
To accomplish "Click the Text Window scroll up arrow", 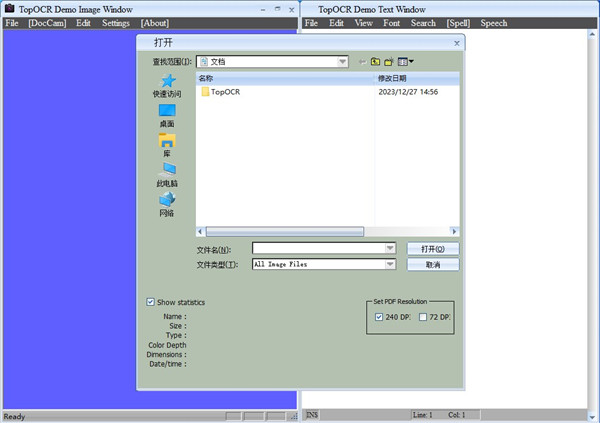I will (592, 34).
